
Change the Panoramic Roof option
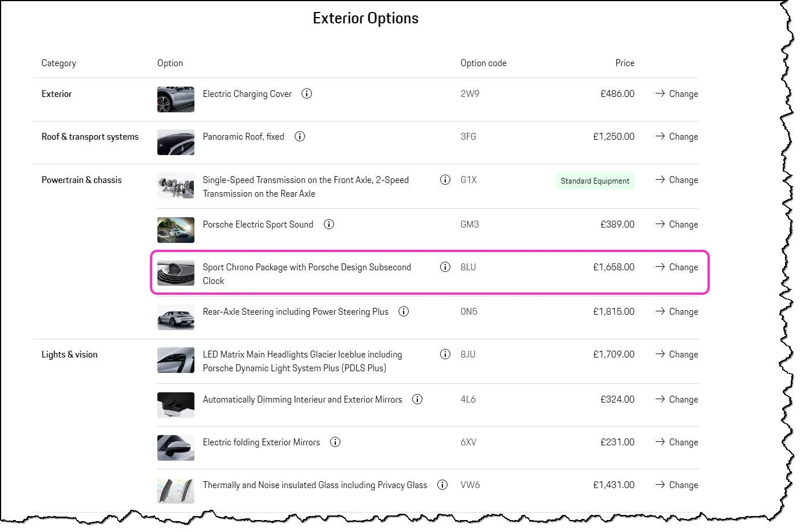(677, 136)
